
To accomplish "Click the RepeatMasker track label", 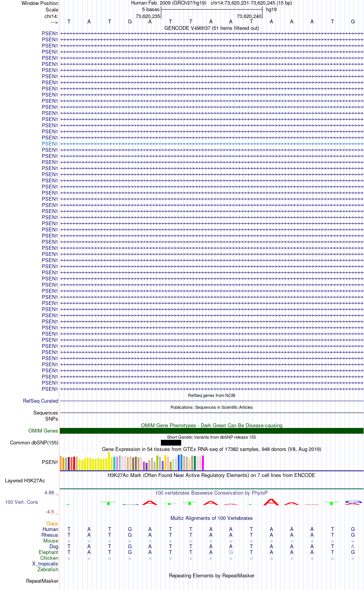I will pyautogui.click(x=42, y=581).
